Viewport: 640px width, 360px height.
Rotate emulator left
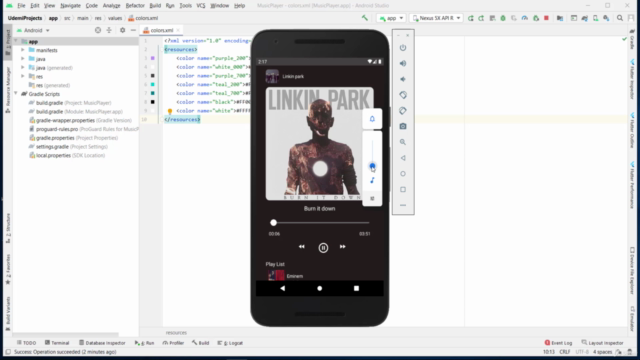pyautogui.click(x=403, y=95)
